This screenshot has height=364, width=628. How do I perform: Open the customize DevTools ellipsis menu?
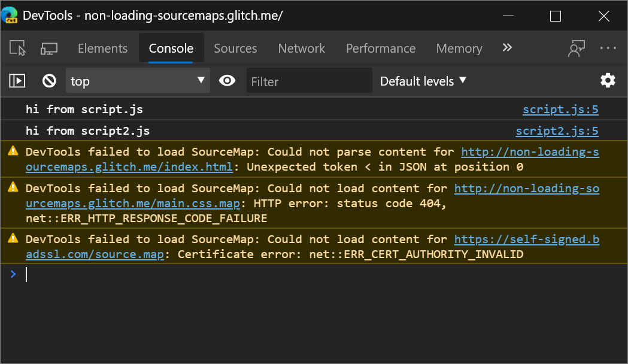click(x=608, y=48)
